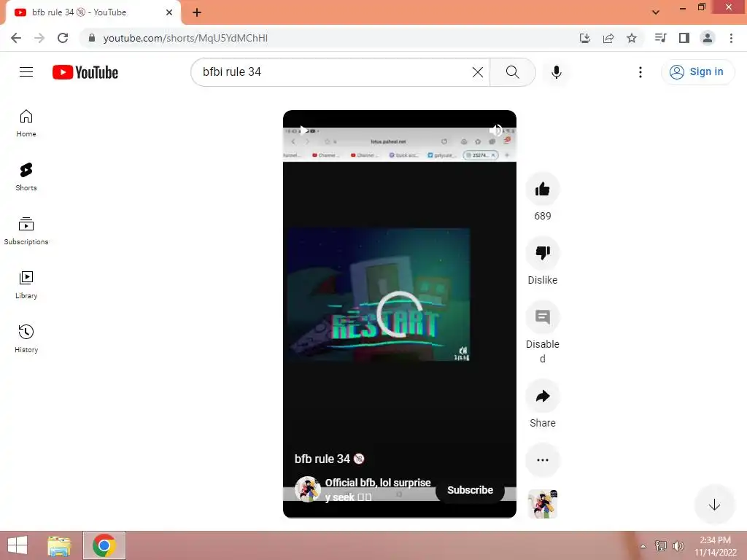
Task: Install app icon in address bar
Action: [x=584, y=38]
